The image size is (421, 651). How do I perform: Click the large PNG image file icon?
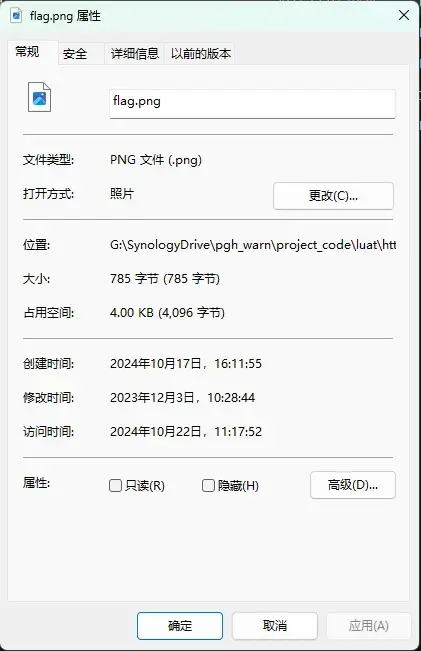pyautogui.click(x=39, y=97)
